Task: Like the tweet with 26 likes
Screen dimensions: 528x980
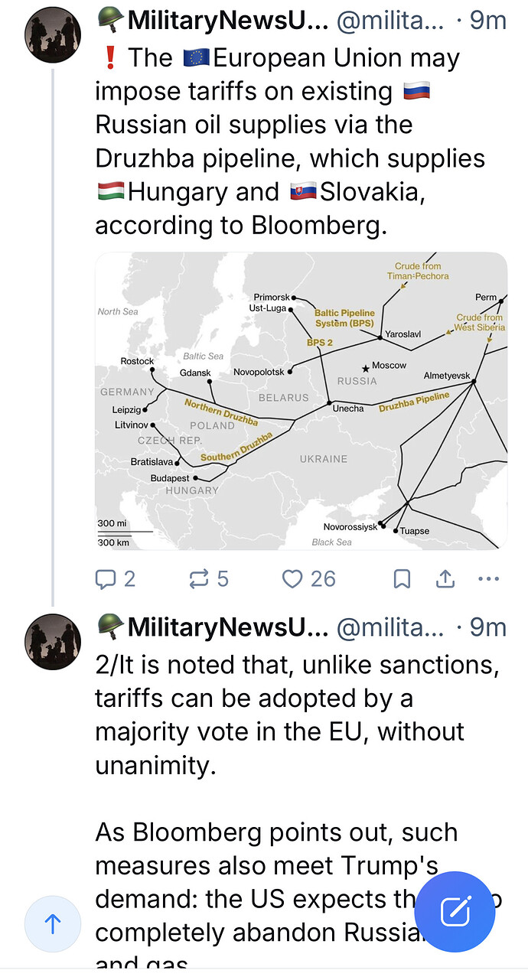Action: (x=293, y=579)
